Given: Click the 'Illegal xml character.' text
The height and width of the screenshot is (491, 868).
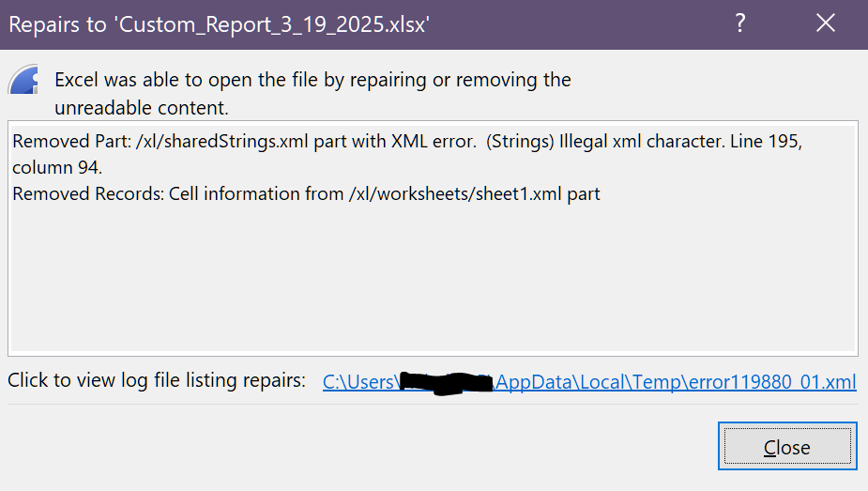Looking at the screenshot, I should point(642,142).
